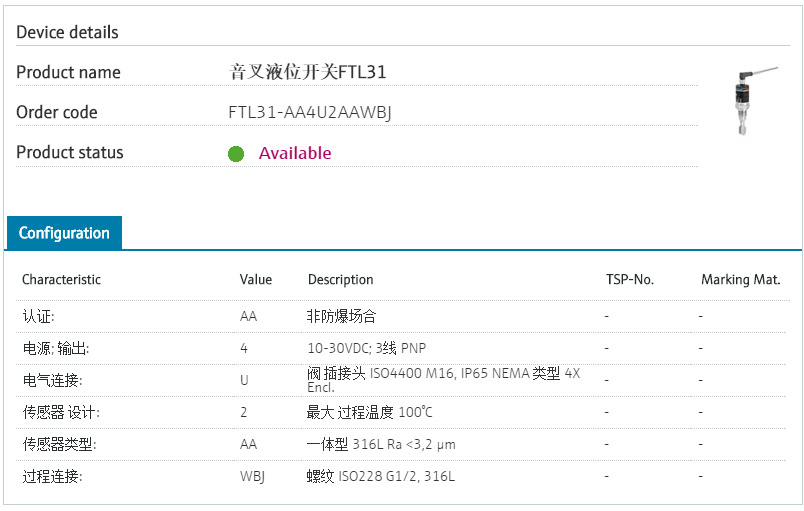The image size is (804, 511).
Task: Click the WBJ value cell
Action: click(x=252, y=476)
